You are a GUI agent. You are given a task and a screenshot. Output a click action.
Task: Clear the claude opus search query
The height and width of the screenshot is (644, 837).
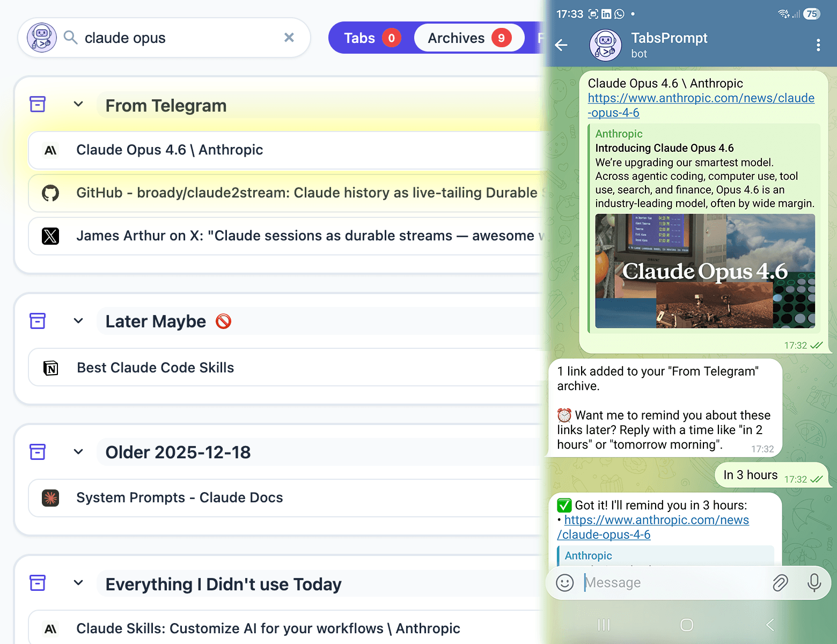pos(289,38)
